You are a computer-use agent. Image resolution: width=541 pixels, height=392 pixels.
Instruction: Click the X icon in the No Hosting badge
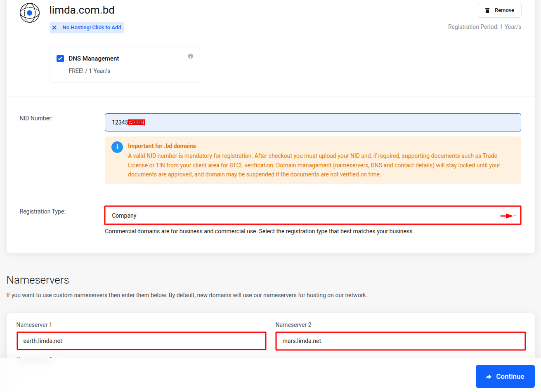pos(54,28)
